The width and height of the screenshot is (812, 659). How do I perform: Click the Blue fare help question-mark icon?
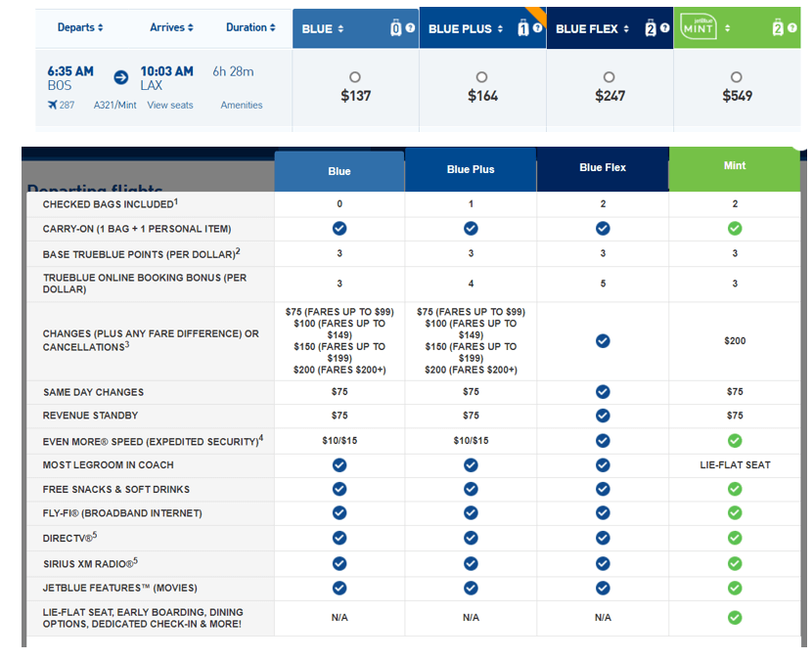pyautogui.click(x=410, y=28)
